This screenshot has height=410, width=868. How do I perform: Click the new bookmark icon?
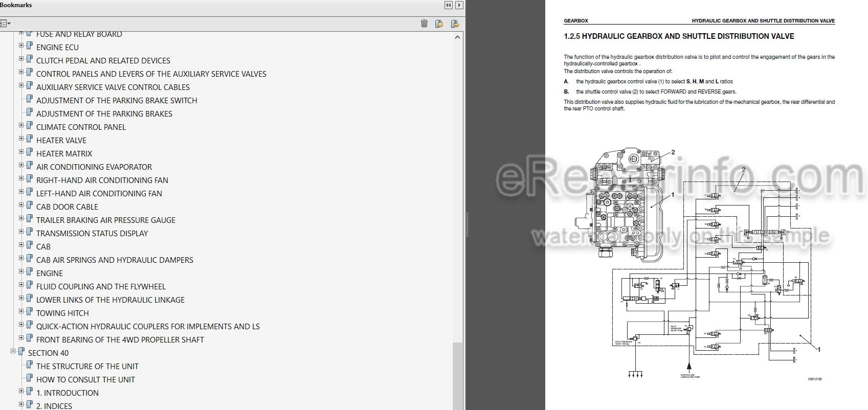pyautogui.click(x=439, y=24)
